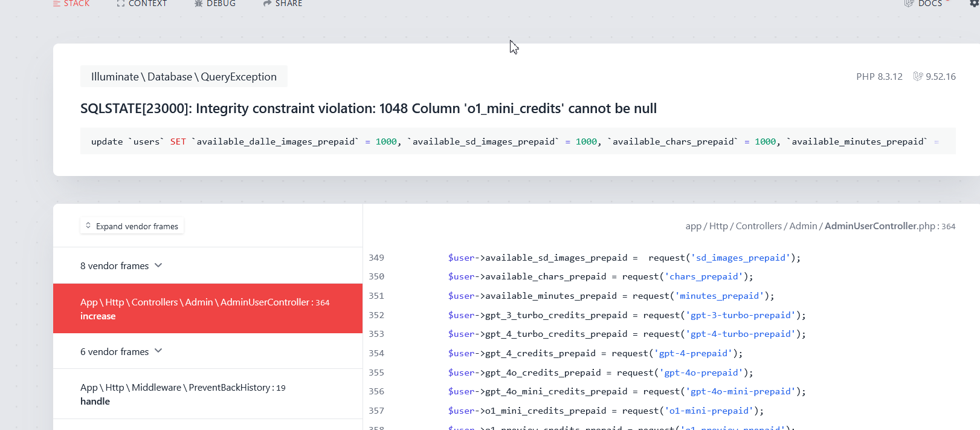This screenshot has height=430, width=980.
Task: Click the PHP 8.3.12 version label
Action: click(x=878, y=76)
